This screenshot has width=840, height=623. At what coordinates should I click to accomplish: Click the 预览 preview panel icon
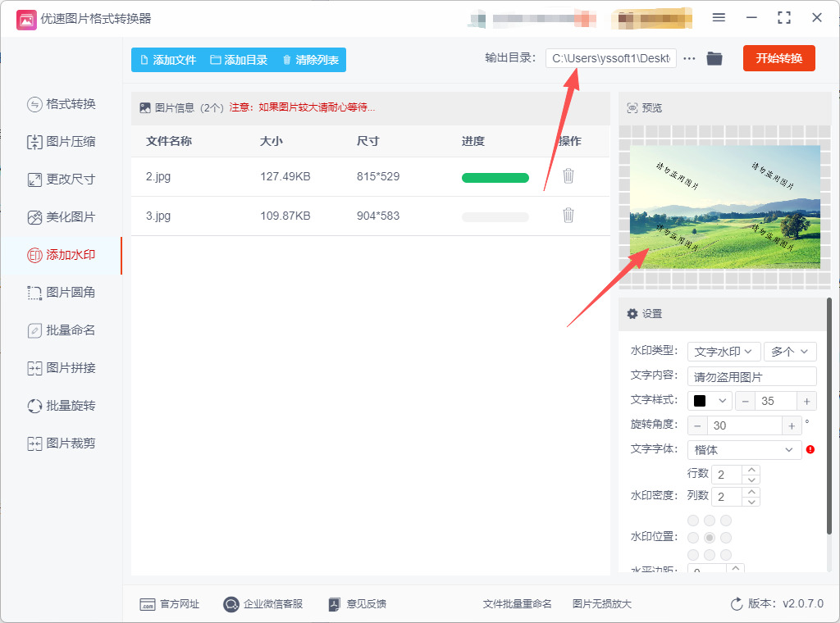point(632,108)
